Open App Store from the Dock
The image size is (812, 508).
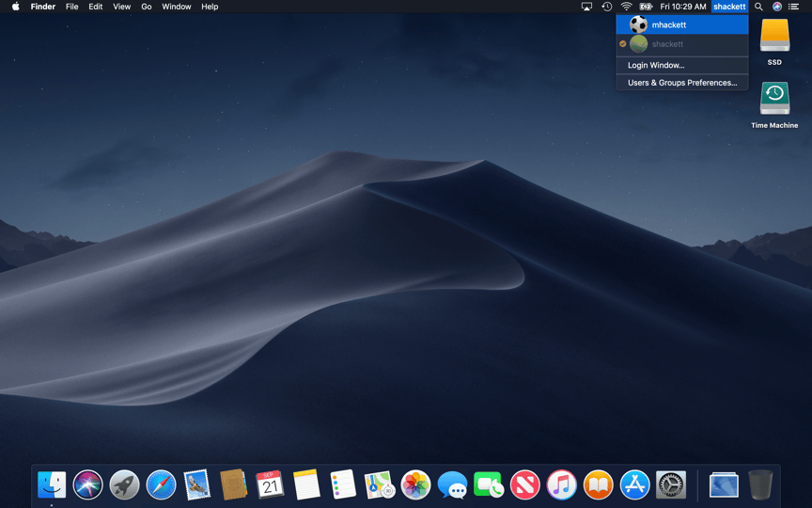[635, 485]
